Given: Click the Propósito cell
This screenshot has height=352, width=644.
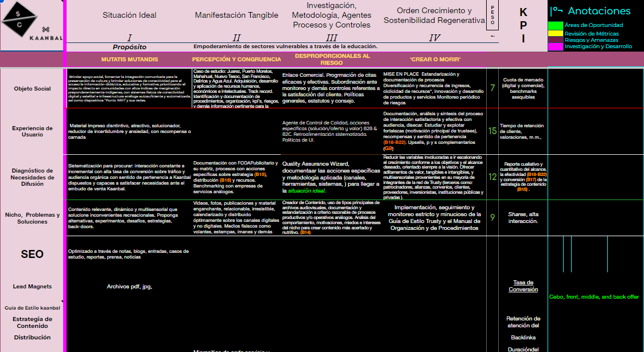Looking at the screenshot, I should click(x=129, y=47).
